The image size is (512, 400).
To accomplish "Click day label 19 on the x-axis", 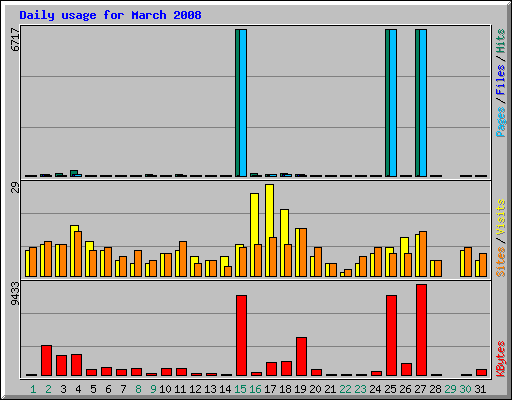I will click(300, 389).
